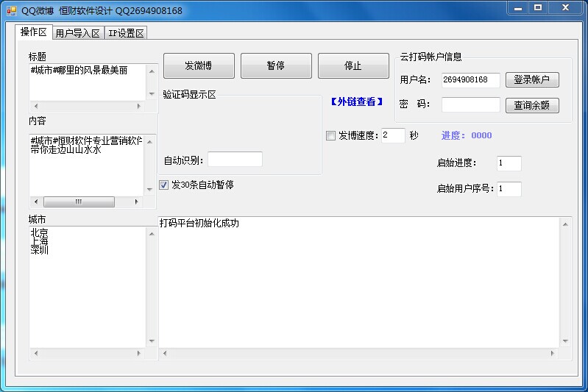The image size is (588, 392).
Task: Click down arrow of log area scrollbar
Action: (565, 341)
